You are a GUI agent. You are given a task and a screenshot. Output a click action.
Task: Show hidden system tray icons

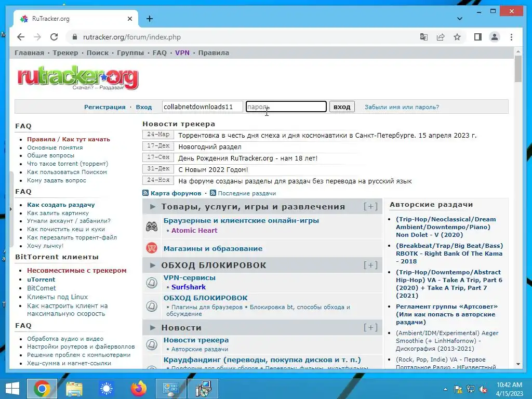click(x=445, y=389)
